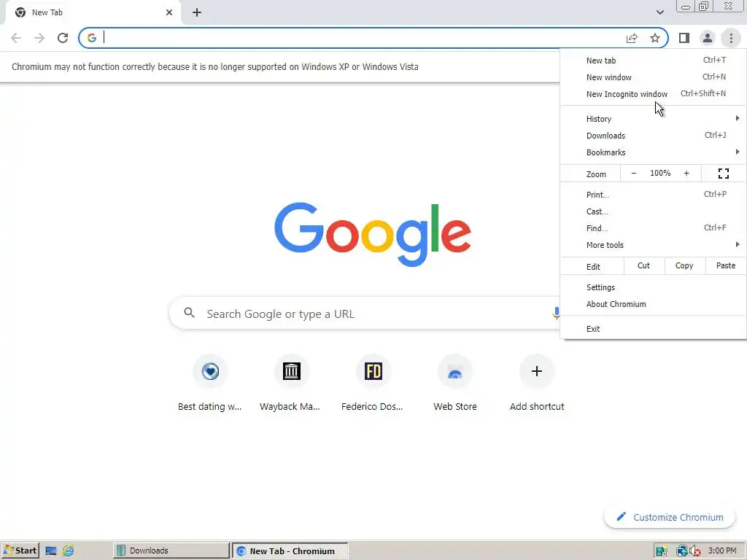
Task: Close the New Tab tab
Action: point(169,12)
